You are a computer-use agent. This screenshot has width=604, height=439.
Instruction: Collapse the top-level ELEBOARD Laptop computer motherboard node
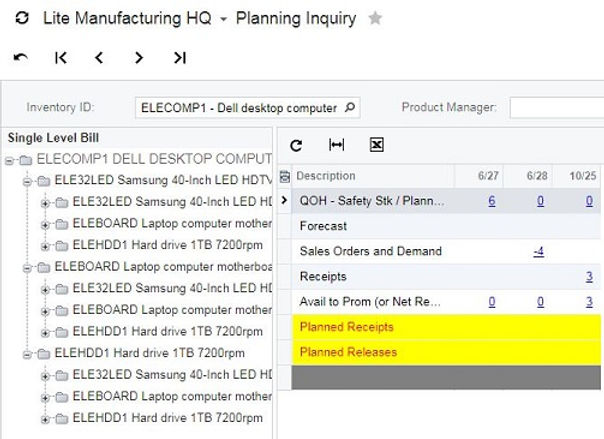27,268
